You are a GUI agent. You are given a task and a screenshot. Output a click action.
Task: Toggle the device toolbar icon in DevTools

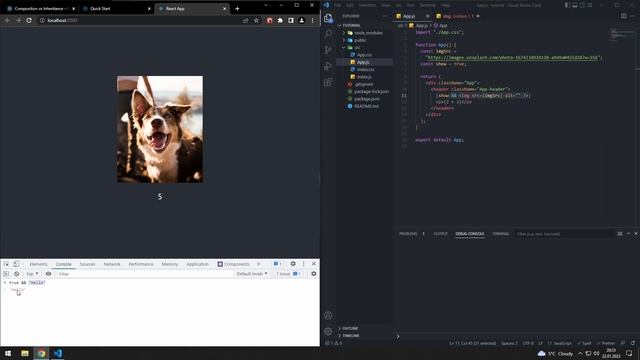coord(16,264)
